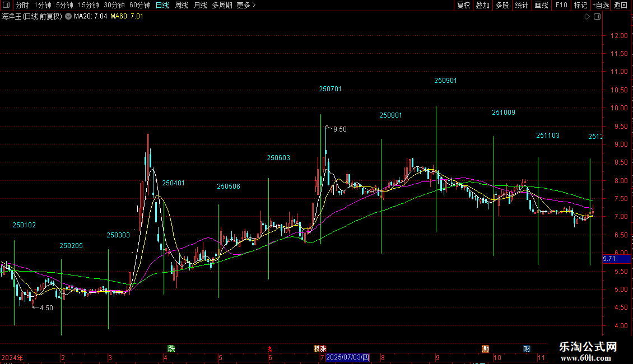This screenshot has width=633, height=364.
Task: Click the 10.00 price axis label
Action: coord(619,108)
